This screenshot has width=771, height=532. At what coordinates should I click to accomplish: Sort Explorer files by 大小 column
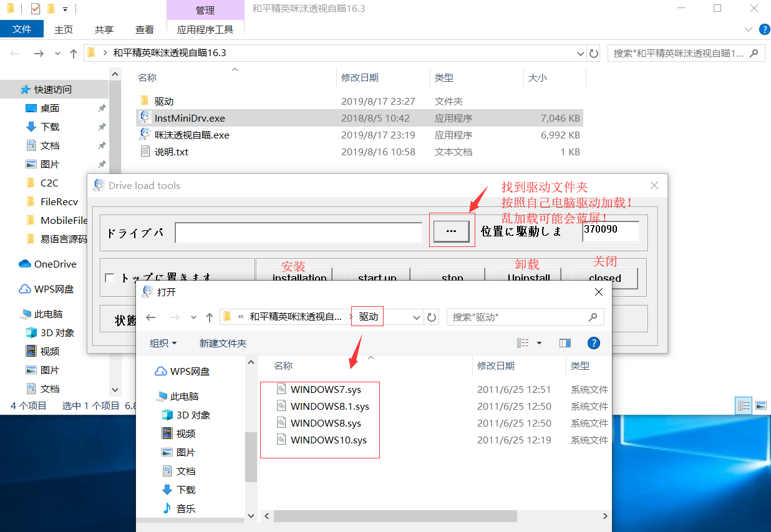[x=538, y=78]
